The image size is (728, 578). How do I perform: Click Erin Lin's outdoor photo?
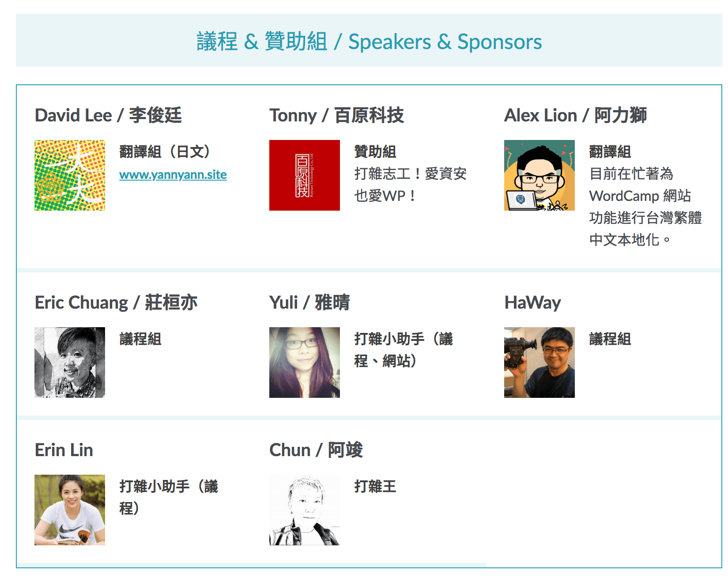point(70,510)
